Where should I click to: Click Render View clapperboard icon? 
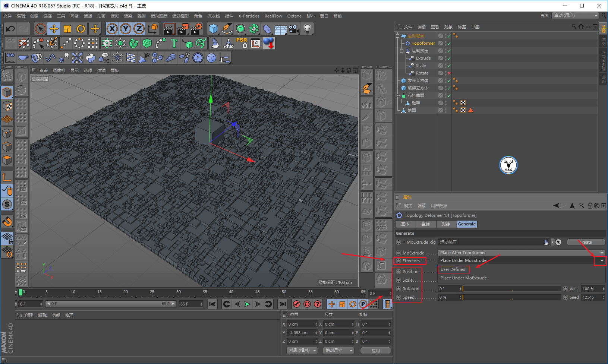pos(169,29)
